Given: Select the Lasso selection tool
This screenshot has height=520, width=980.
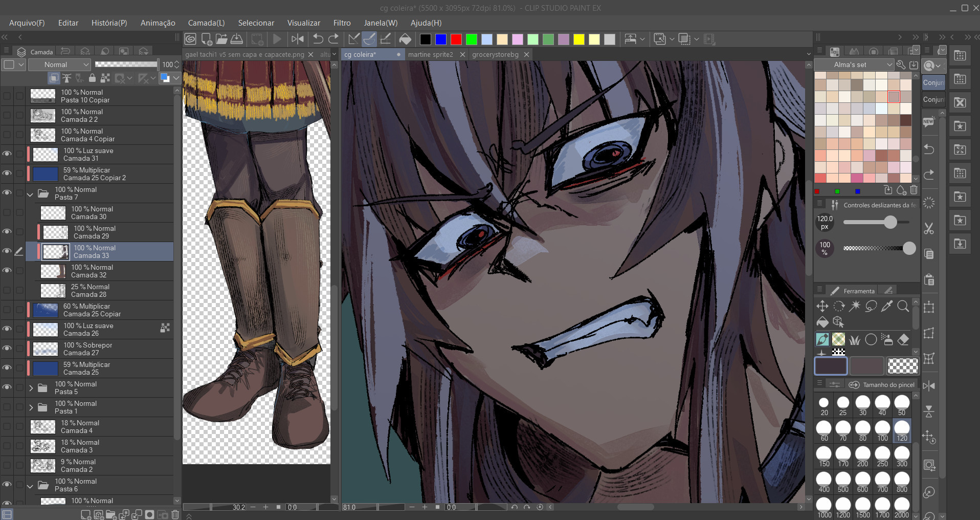Looking at the screenshot, I should pos(871,306).
